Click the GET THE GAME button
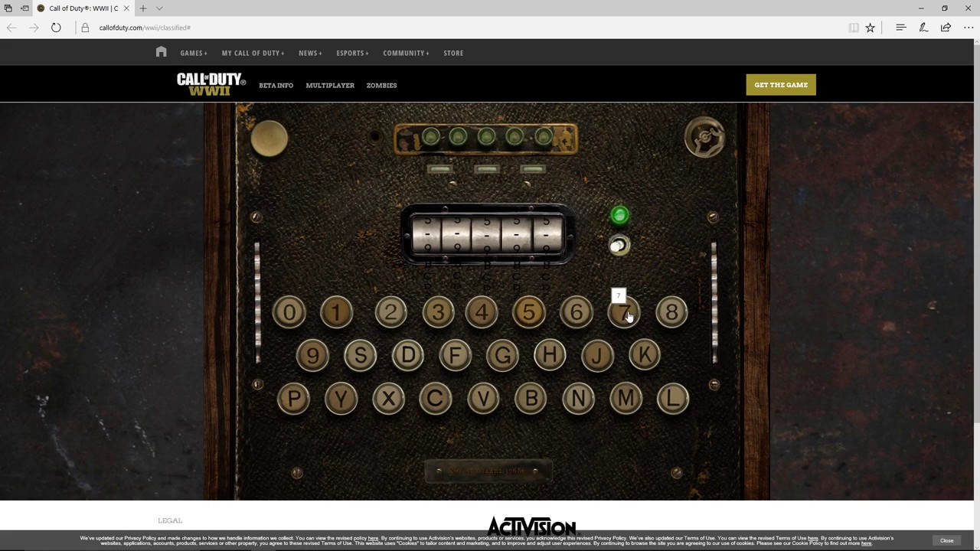 point(781,85)
